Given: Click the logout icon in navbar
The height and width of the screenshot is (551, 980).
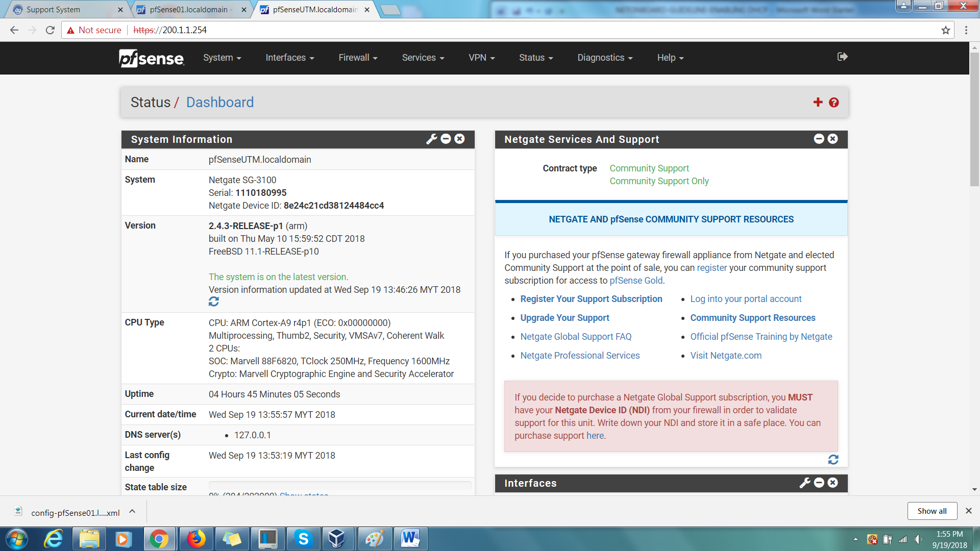Looking at the screenshot, I should (842, 57).
